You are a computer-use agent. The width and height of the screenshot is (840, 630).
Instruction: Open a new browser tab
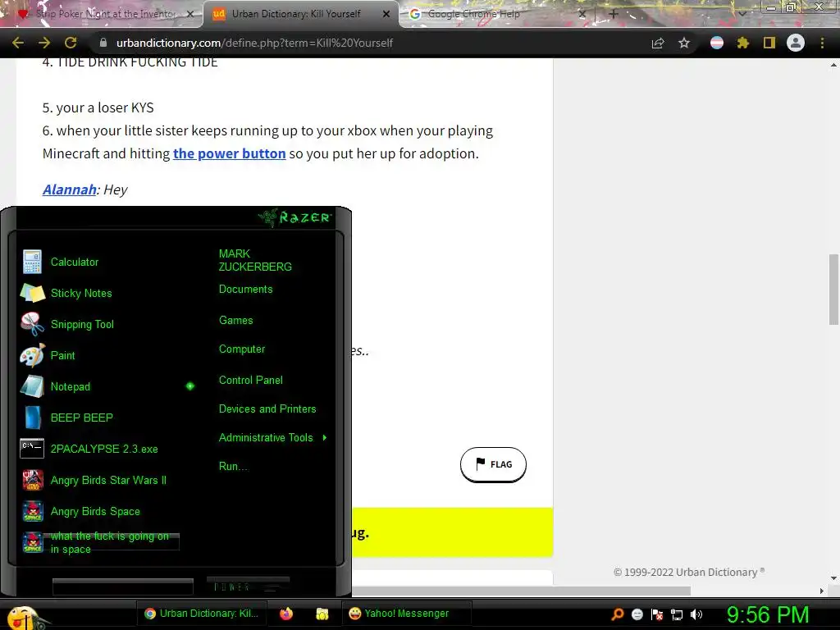coord(614,14)
